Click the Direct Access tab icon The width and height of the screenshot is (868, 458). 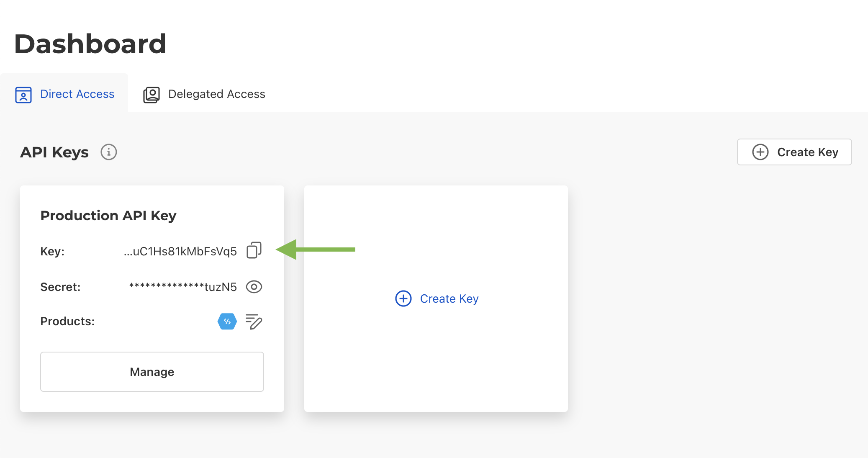[x=23, y=95]
